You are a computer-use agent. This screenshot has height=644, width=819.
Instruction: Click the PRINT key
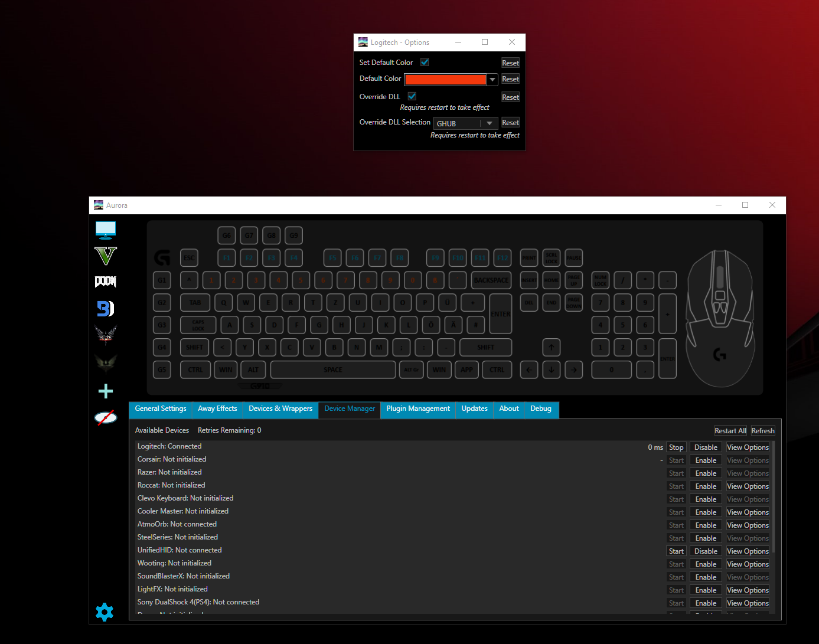[x=529, y=258]
